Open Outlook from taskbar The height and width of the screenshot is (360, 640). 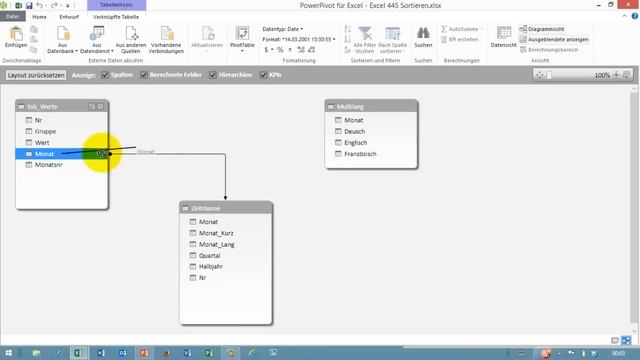pyautogui.click(x=122, y=353)
